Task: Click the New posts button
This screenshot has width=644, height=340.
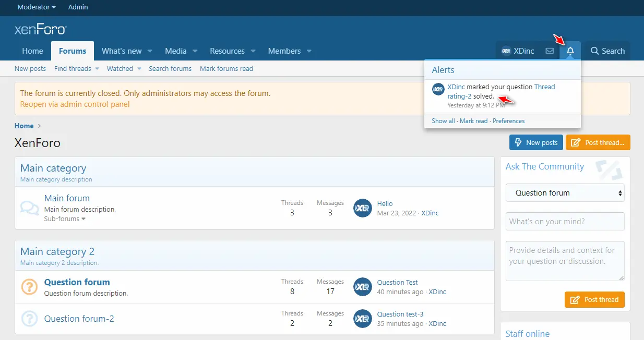Action: tap(536, 142)
